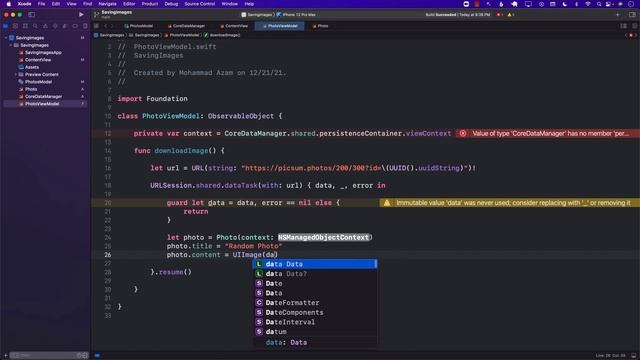Open the Symbol navigator icon

coord(25,26)
